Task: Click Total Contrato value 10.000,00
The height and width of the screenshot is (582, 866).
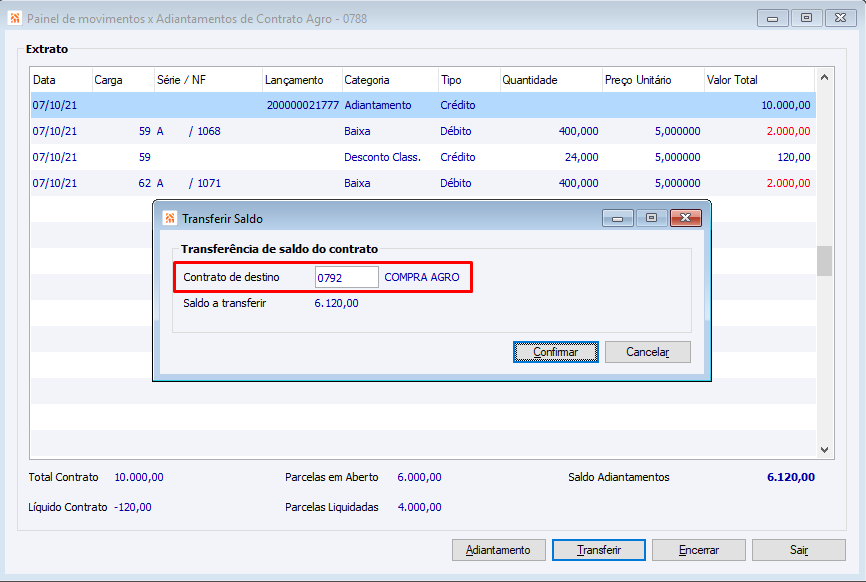Action: coord(139,477)
